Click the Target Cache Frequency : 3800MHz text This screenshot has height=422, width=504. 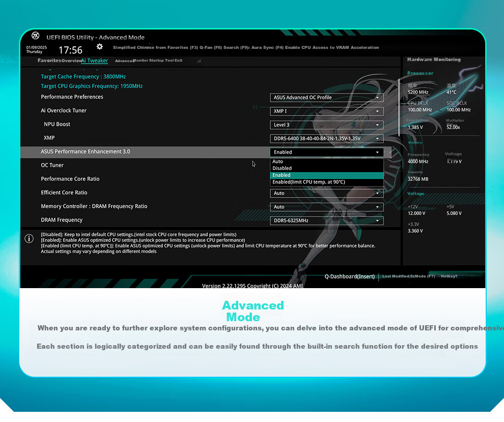pyautogui.click(x=83, y=76)
